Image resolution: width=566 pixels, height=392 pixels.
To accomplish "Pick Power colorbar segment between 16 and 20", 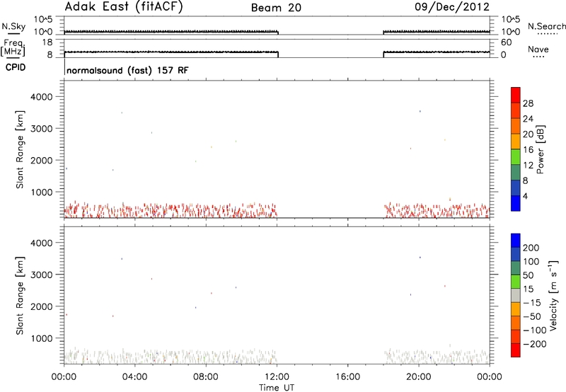I will 516,141.
